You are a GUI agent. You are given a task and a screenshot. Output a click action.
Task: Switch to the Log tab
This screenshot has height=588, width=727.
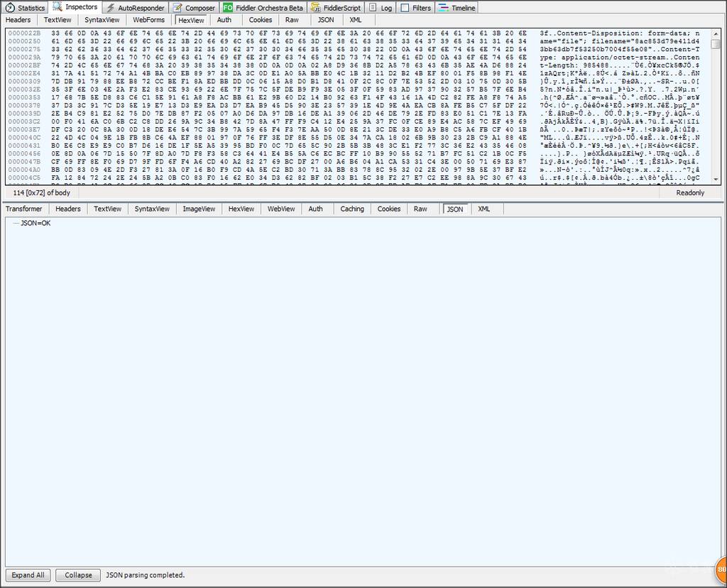381,8
